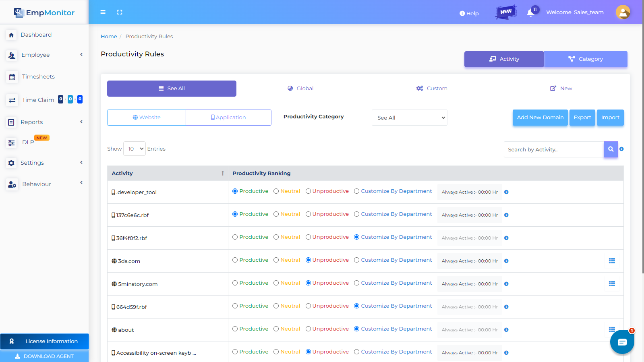644x362 pixels.
Task: Open the notifications bell icon
Action: click(x=530, y=13)
